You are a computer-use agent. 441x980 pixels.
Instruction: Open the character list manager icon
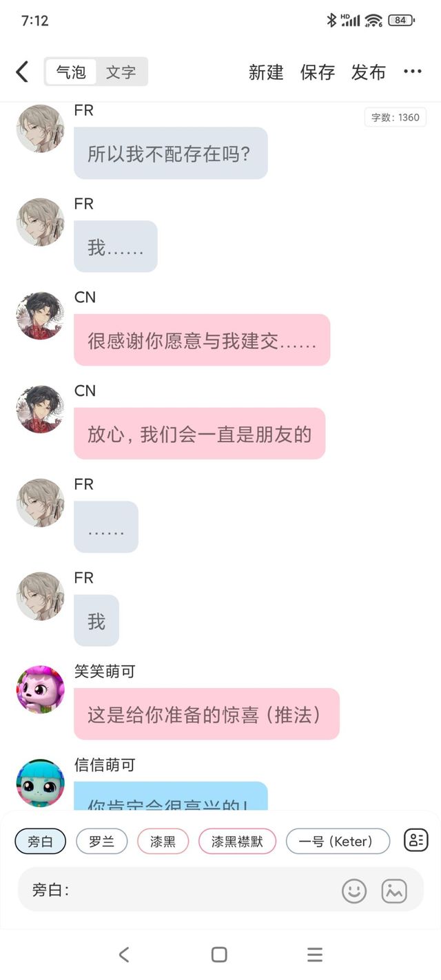pyautogui.click(x=416, y=840)
